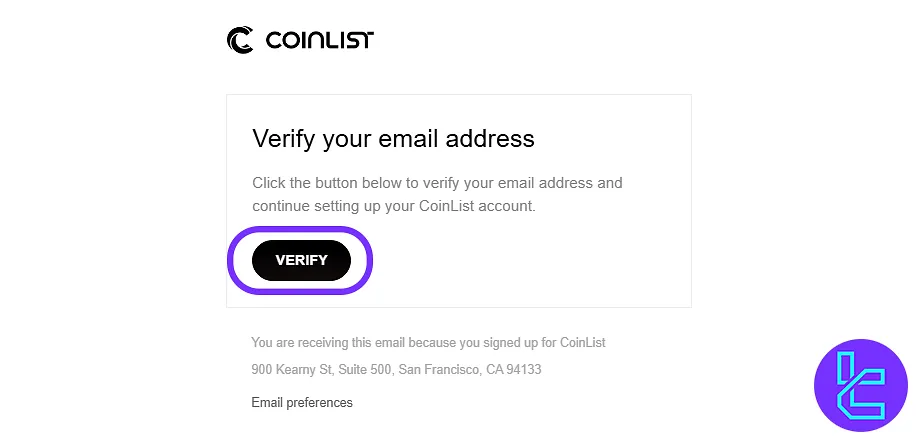Click the "continue setting up your CoinList account" line
The width and height of the screenshot is (921, 444).
pyautogui.click(x=394, y=206)
